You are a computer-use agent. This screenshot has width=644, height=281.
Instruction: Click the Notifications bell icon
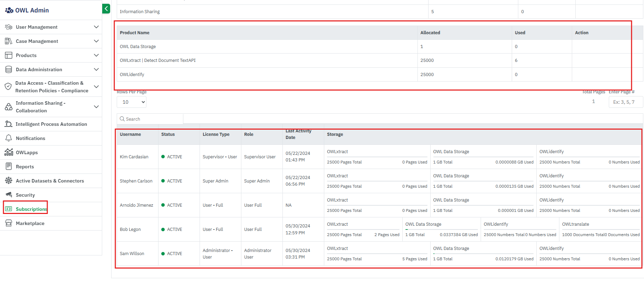(x=9, y=138)
